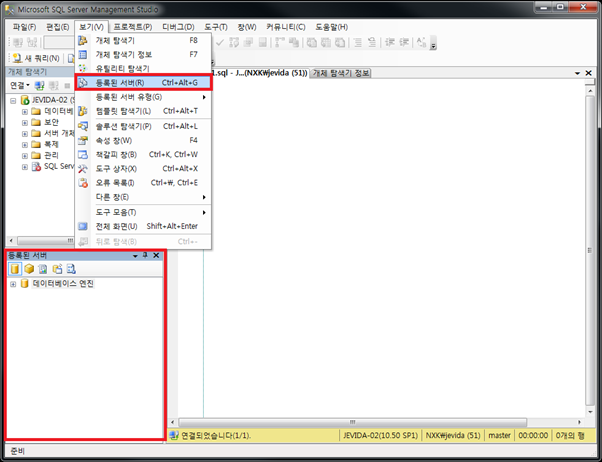Expand the 보안 folder
The width and height of the screenshot is (602, 462).
click(25, 123)
